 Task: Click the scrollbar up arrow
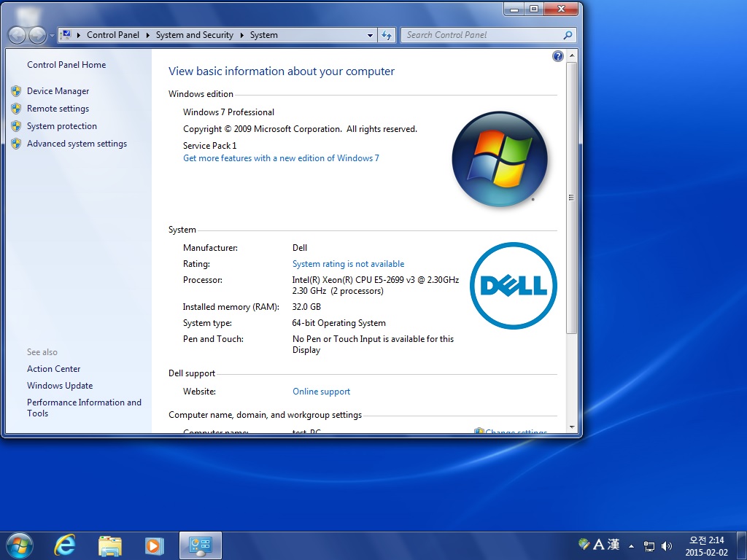click(x=572, y=55)
